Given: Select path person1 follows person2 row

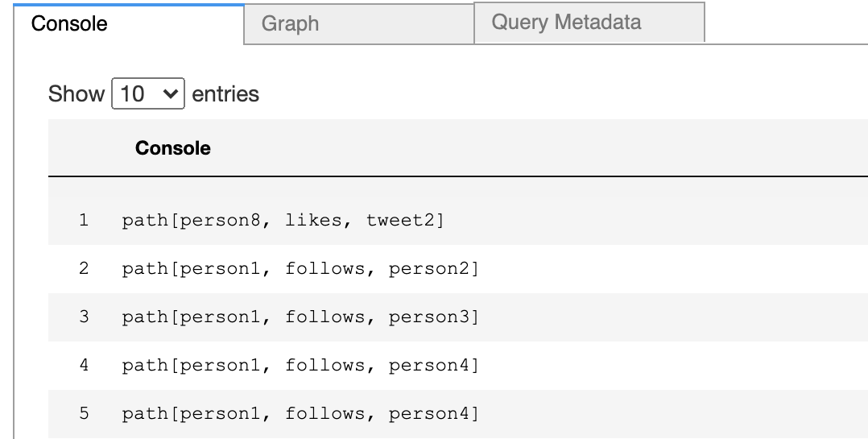Looking at the screenshot, I should [x=458, y=269].
